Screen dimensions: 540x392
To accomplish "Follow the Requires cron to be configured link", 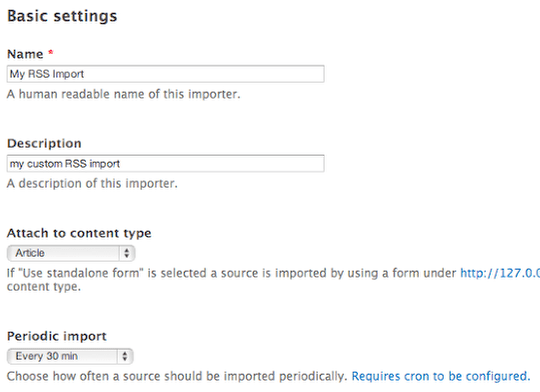I will [x=441, y=376].
